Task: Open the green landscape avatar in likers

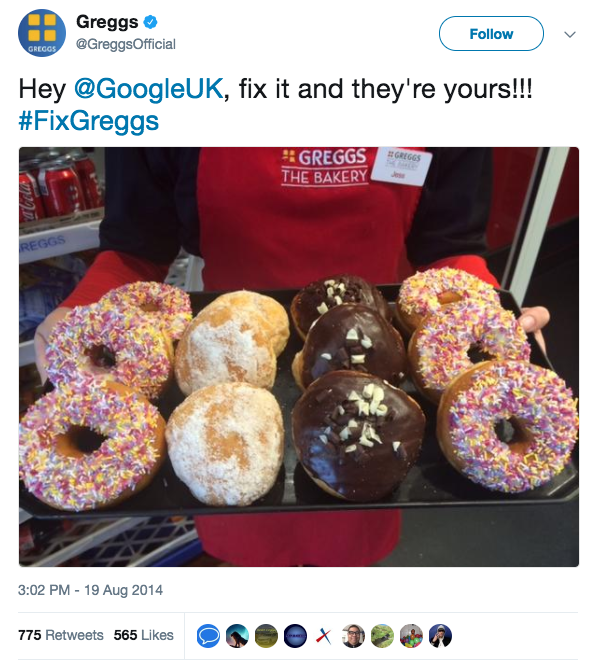Action: (382, 635)
